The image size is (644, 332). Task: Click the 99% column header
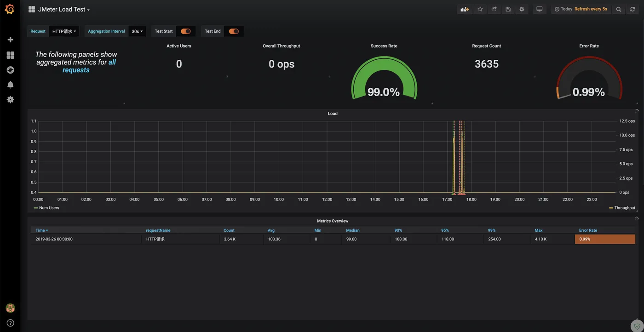492,230
